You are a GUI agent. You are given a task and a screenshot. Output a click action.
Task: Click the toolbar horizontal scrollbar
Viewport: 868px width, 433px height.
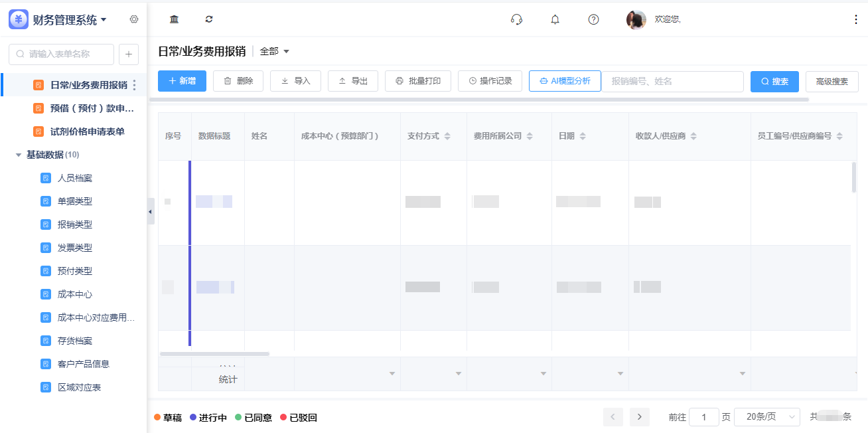coord(479,100)
